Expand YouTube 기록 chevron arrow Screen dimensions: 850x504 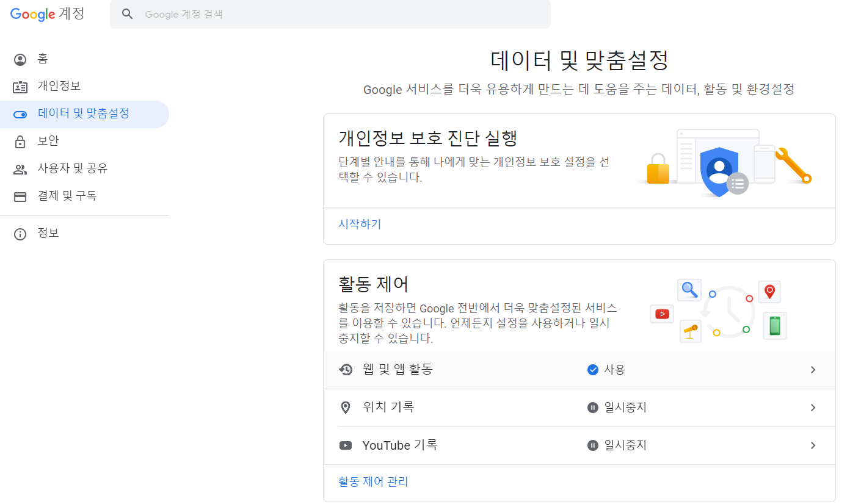813,445
